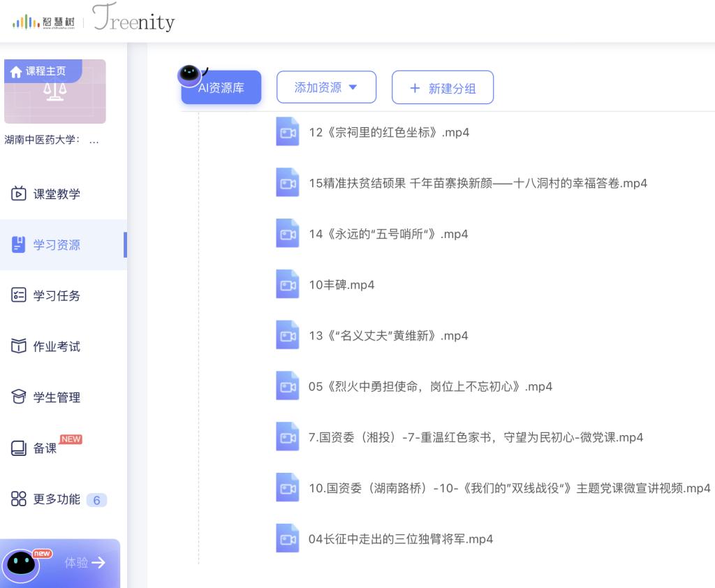Viewport: 715px width, 588px height.
Task: Click the 课堂教学 sidebar icon
Action: point(19,194)
